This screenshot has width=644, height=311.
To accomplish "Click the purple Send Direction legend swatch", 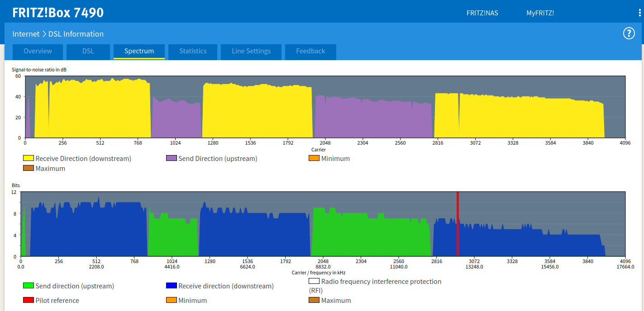I will [172, 159].
